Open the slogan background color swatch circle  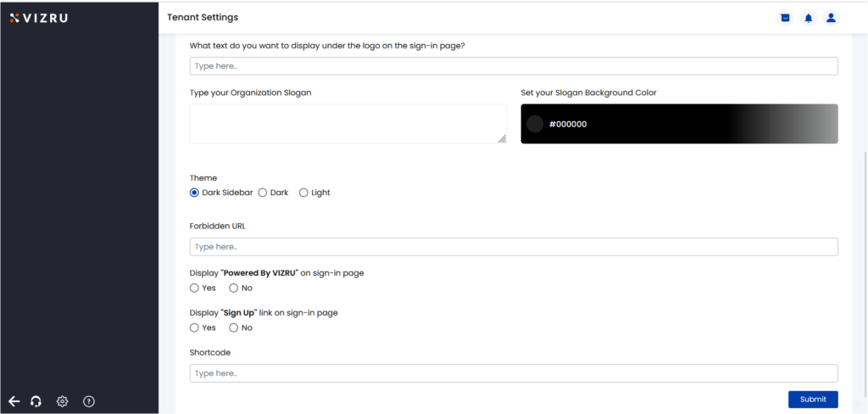(x=535, y=124)
